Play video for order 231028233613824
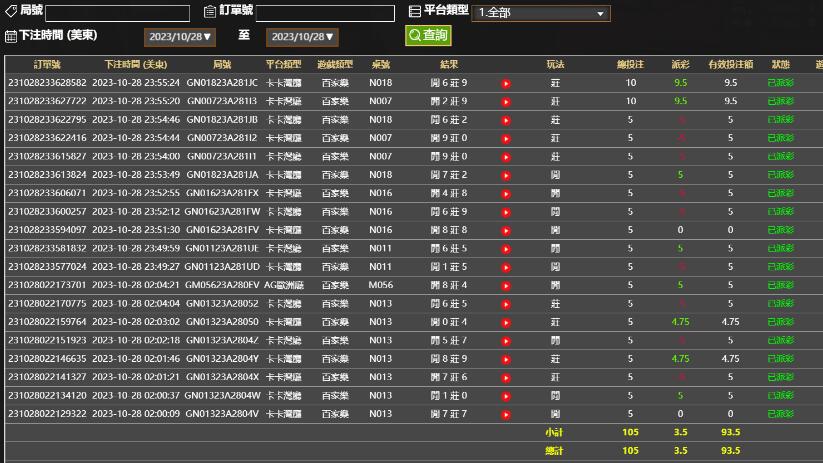823x463 pixels. [505, 175]
